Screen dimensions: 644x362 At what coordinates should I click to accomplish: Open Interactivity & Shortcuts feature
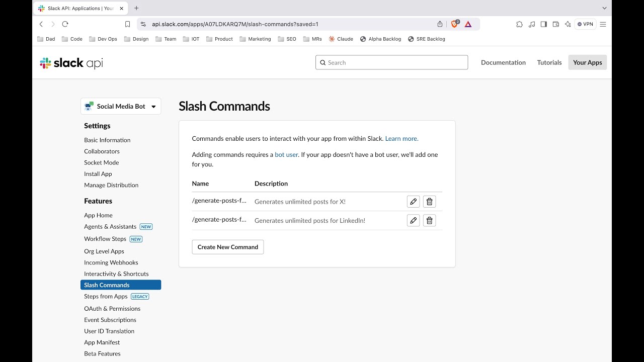[x=116, y=274]
